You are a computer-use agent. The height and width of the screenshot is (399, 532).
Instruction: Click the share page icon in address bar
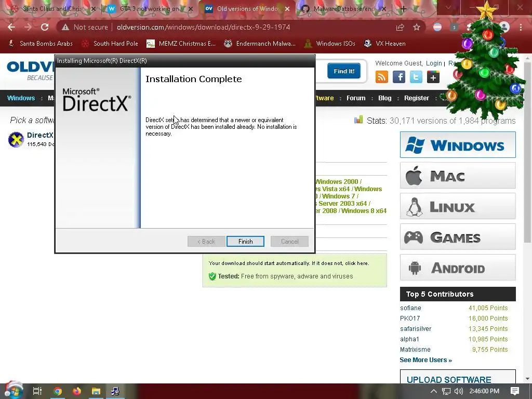click(400, 27)
